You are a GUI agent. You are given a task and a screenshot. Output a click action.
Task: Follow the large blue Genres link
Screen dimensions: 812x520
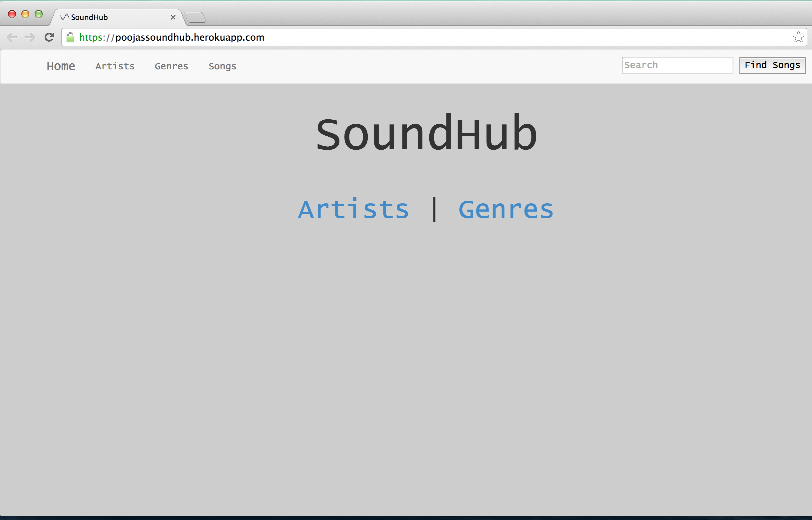click(506, 210)
